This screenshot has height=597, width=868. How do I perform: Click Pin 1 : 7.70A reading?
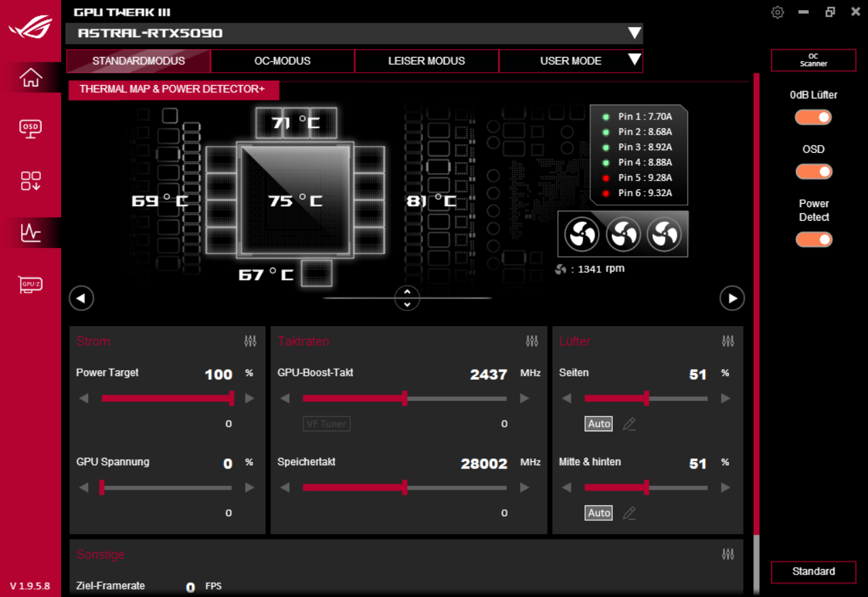tap(645, 117)
